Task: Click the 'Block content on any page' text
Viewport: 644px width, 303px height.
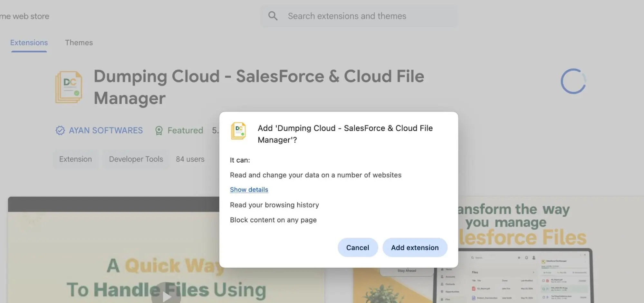Action: (x=273, y=220)
